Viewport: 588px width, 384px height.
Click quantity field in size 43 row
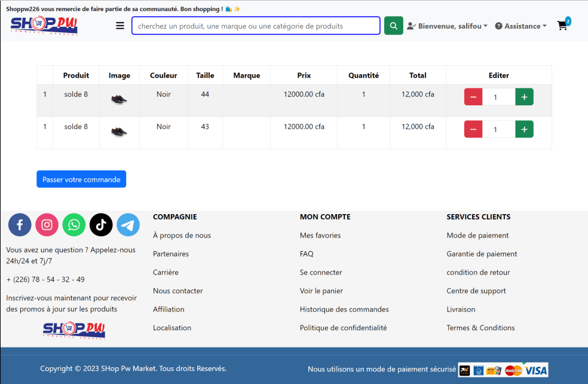click(499, 129)
